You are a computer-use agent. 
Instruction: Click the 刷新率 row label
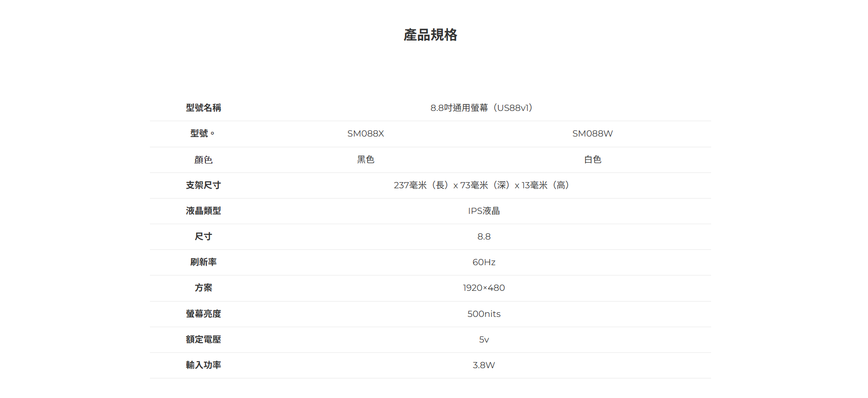203,262
